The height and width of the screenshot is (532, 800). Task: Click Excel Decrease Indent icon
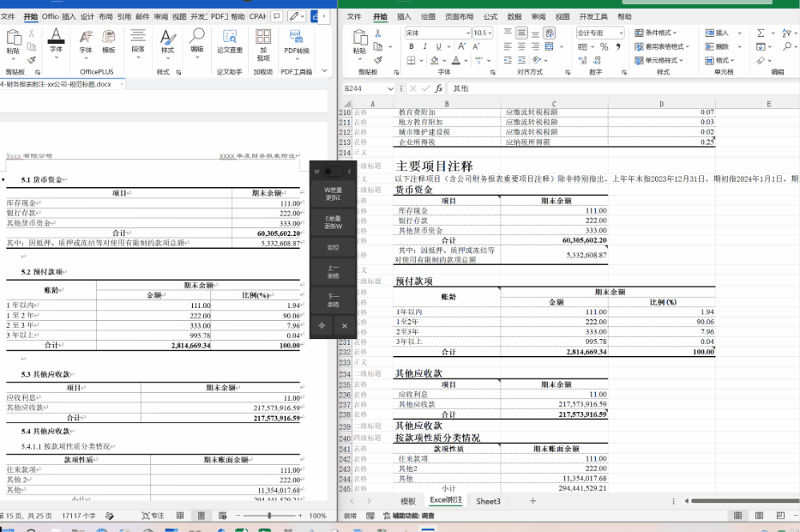(x=508, y=60)
